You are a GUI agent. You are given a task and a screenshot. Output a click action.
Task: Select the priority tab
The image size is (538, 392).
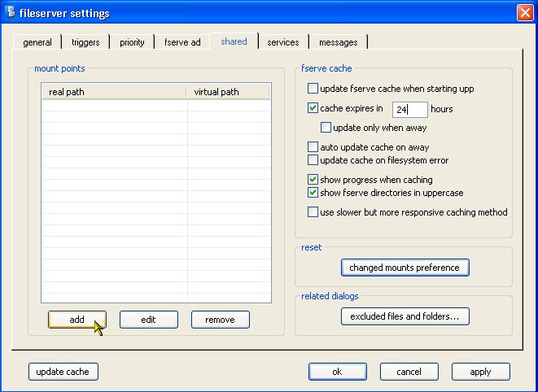(x=132, y=42)
